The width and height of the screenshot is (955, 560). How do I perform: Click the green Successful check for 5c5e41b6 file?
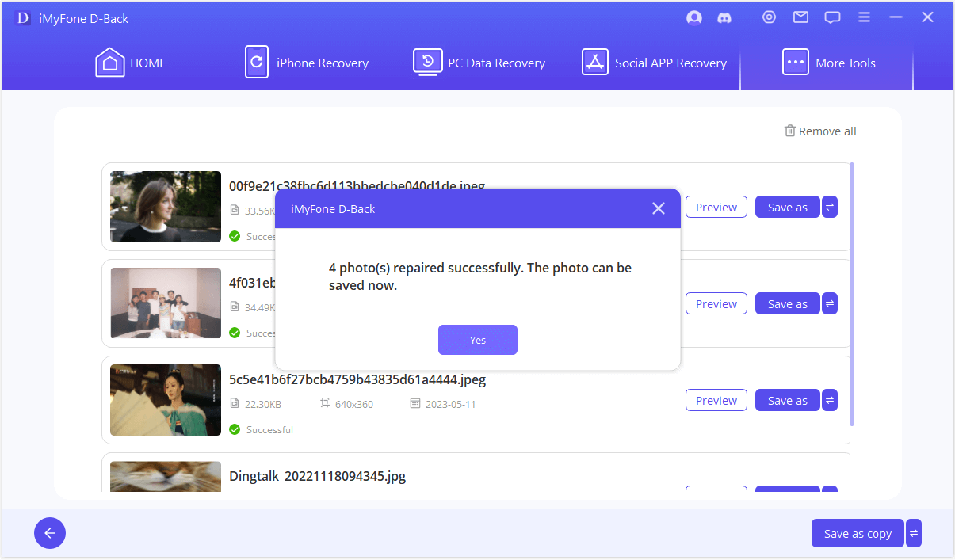(235, 429)
